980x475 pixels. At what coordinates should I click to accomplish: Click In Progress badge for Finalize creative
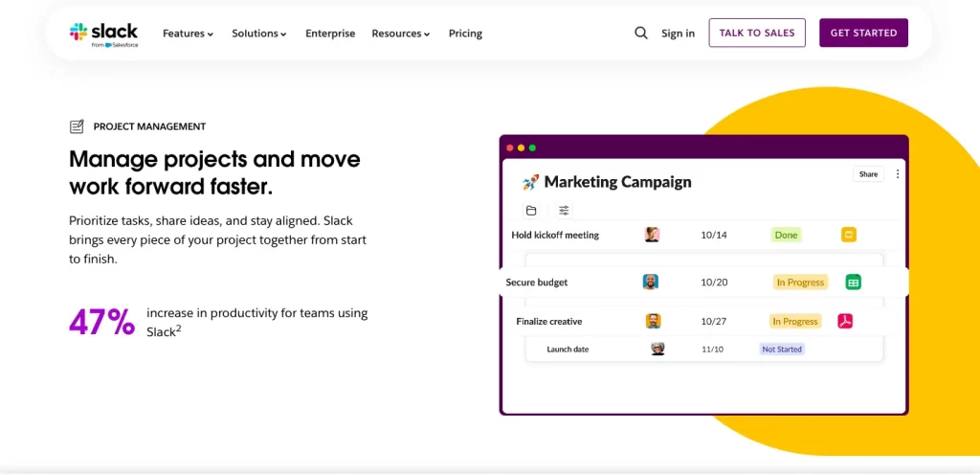795,321
